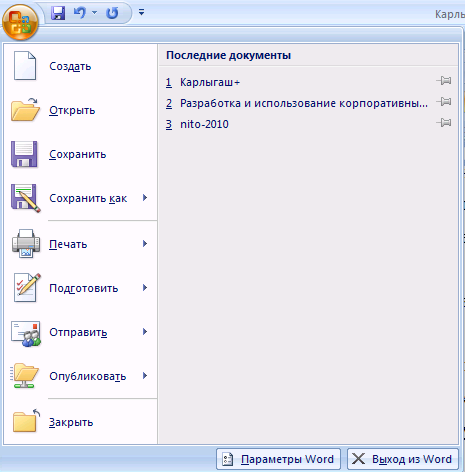The height and width of the screenshot is (472, 465).
Task: Expand the Опубликовать submenu arrow
Action: [x=145, y=376]
